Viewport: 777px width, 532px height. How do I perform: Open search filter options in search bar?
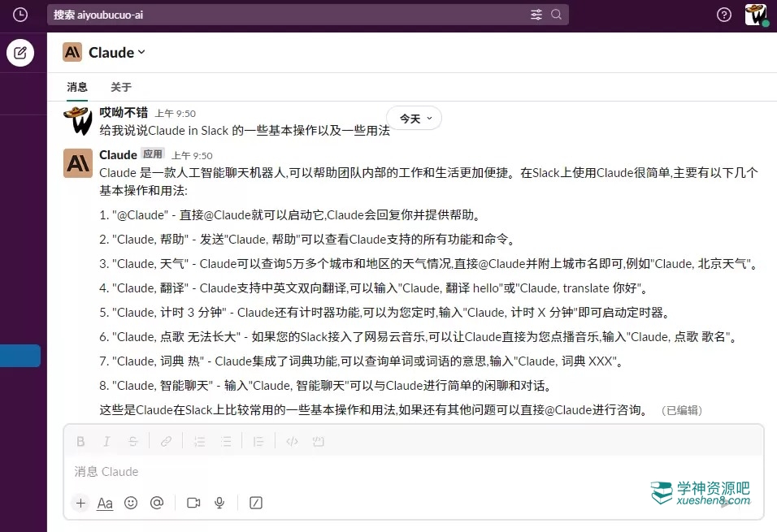tap(536, 15)
